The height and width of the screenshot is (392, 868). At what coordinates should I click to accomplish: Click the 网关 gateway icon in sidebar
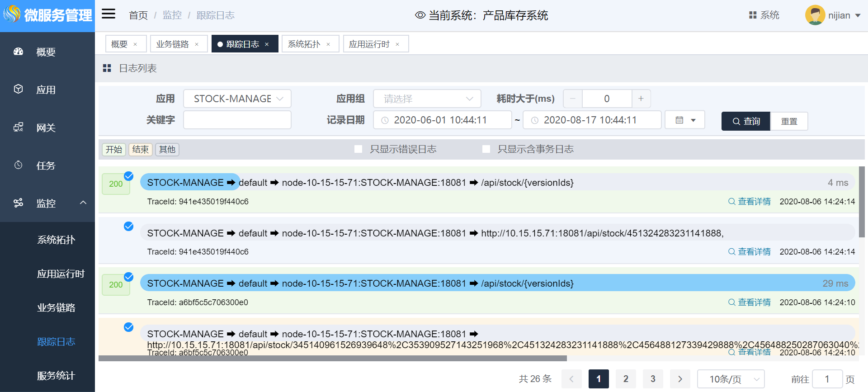click(x=19, y=127)
